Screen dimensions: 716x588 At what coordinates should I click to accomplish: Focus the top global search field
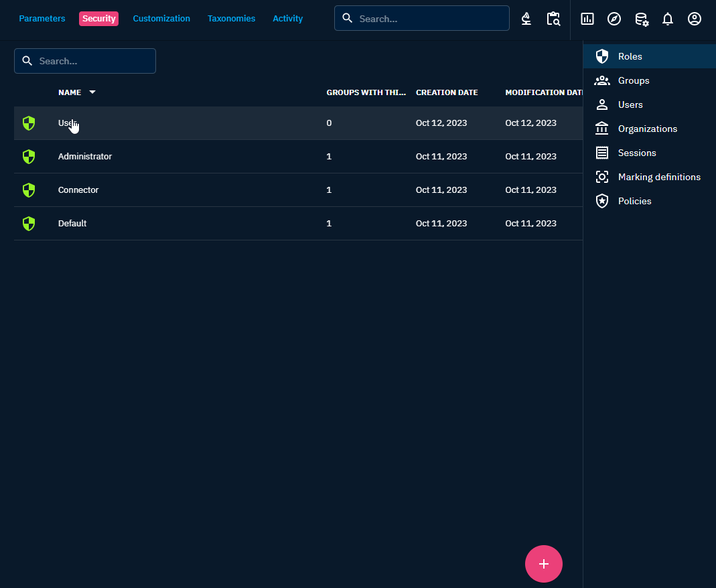click(x=421, y=18)
